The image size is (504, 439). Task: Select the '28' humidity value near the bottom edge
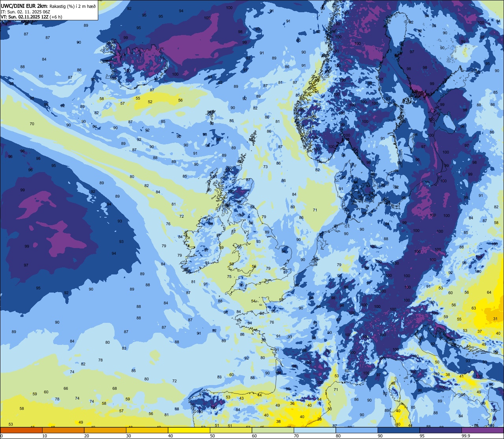319,419
